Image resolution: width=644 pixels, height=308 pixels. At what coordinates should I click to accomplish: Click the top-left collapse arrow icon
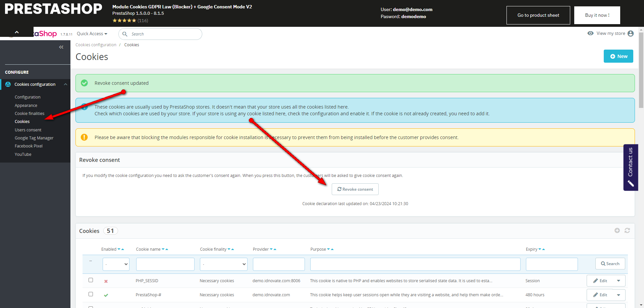(17, 32)
